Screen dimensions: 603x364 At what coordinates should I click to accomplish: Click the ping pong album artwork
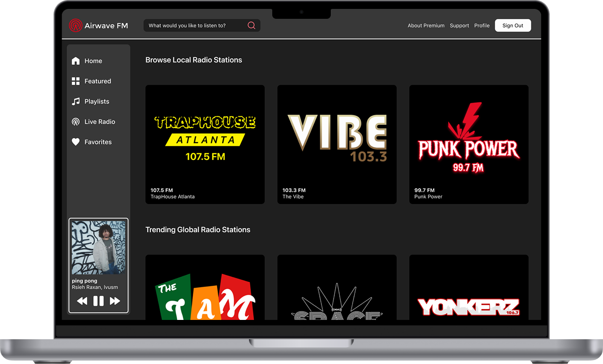pos(99,247)
